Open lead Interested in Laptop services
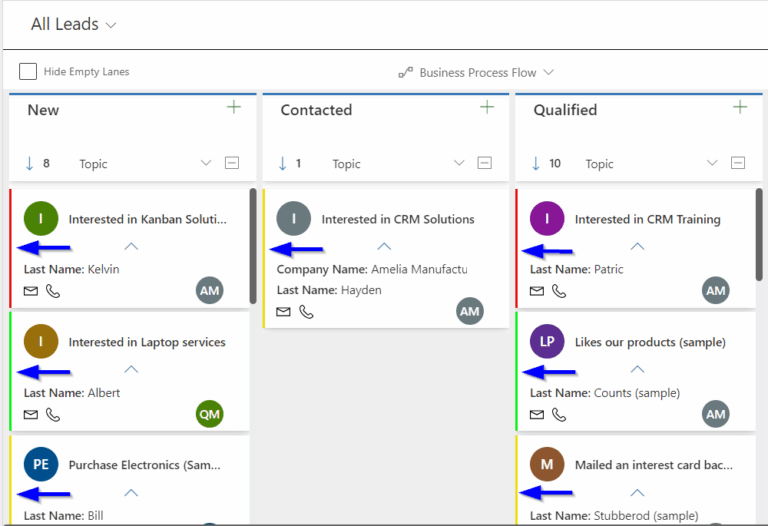768x526 pixels. click(x=147, y=342)
